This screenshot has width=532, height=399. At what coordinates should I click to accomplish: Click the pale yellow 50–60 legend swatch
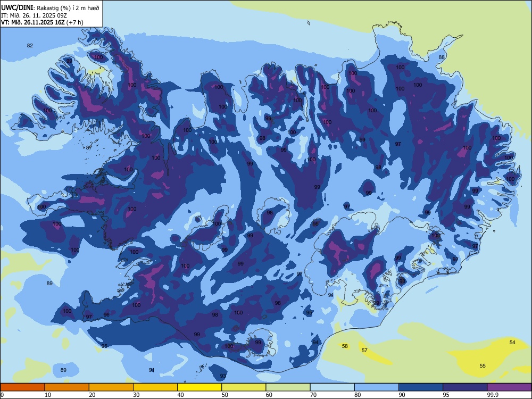click(244, 387)
